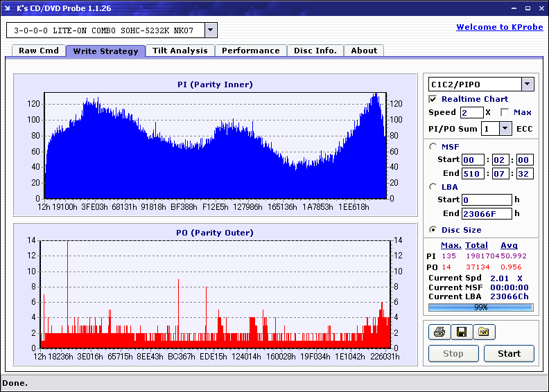Toggle the Max speed checkbox
Image resolution: width=549 pixels, height=392 pixels.
(x=505, y=112)
